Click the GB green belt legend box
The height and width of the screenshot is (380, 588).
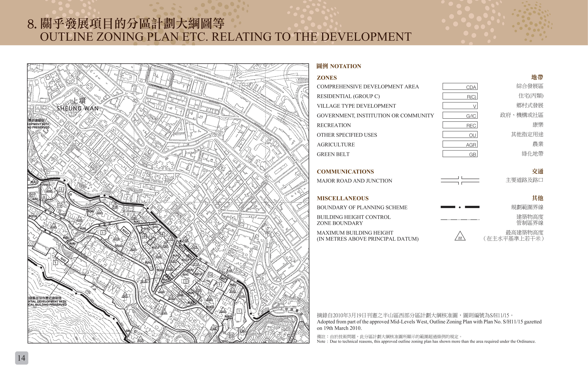[460, 154]
